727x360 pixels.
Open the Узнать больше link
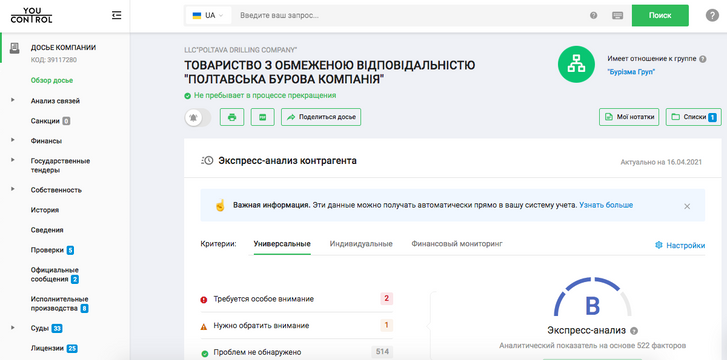pyautogui.click(x=606, y=205)
